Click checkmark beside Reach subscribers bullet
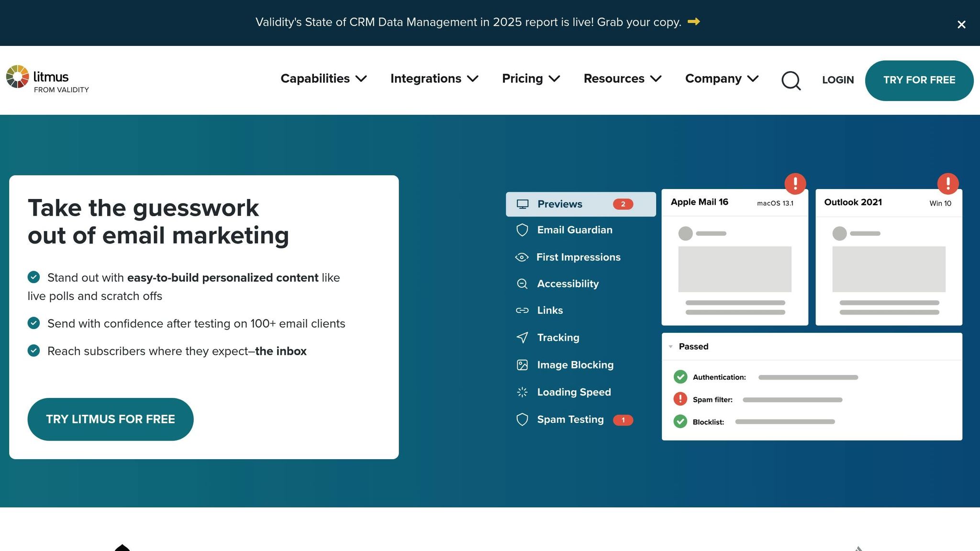This screenshot has width=980, height=551. pos(33,351)
